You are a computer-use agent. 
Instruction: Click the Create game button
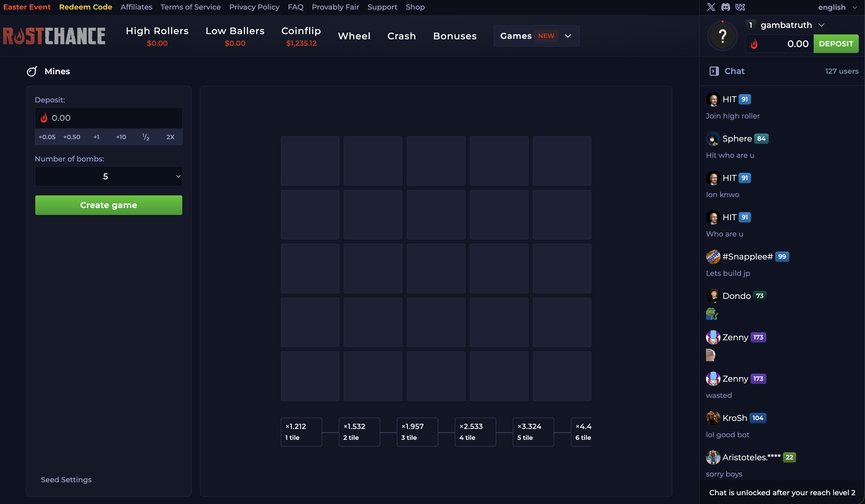109,205
